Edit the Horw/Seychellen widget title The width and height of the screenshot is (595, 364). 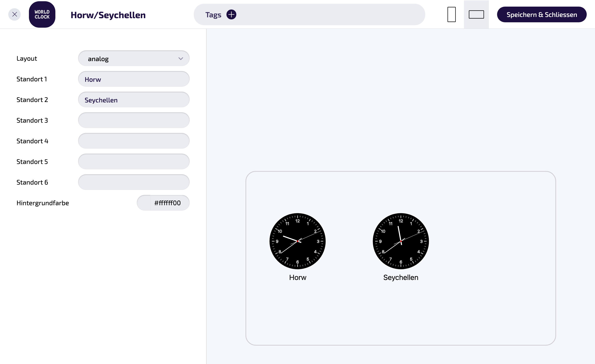(x=108, y=15)
